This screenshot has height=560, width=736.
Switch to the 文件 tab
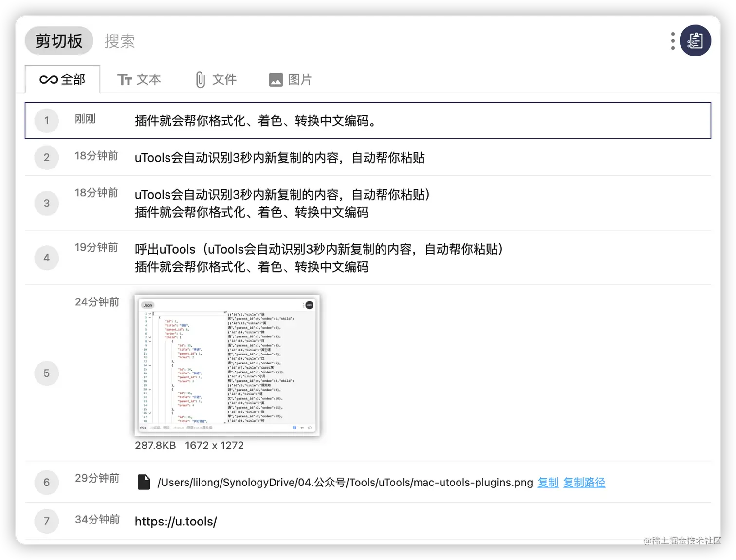(216, 79)
